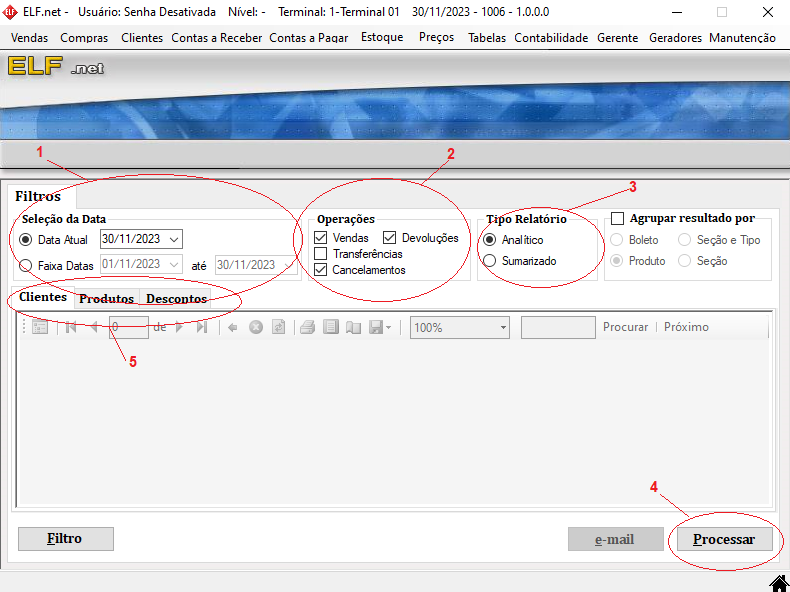Jump to last report page

[202, 327]
